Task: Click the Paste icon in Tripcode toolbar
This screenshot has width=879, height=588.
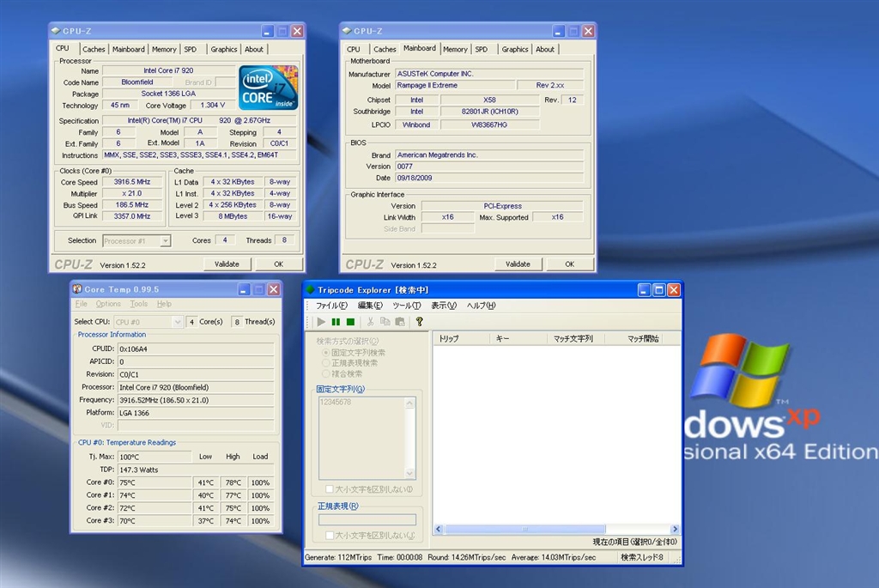Action: point(399,322)
